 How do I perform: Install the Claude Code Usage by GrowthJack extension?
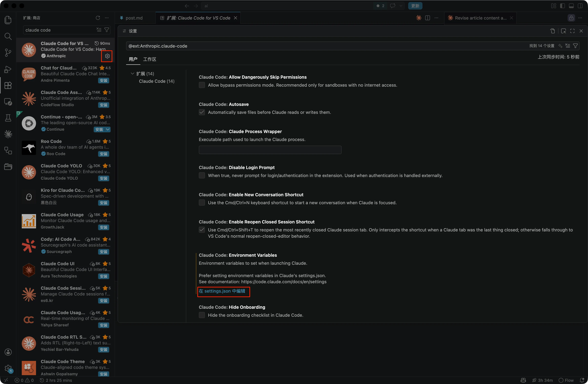tap(103, 227)
